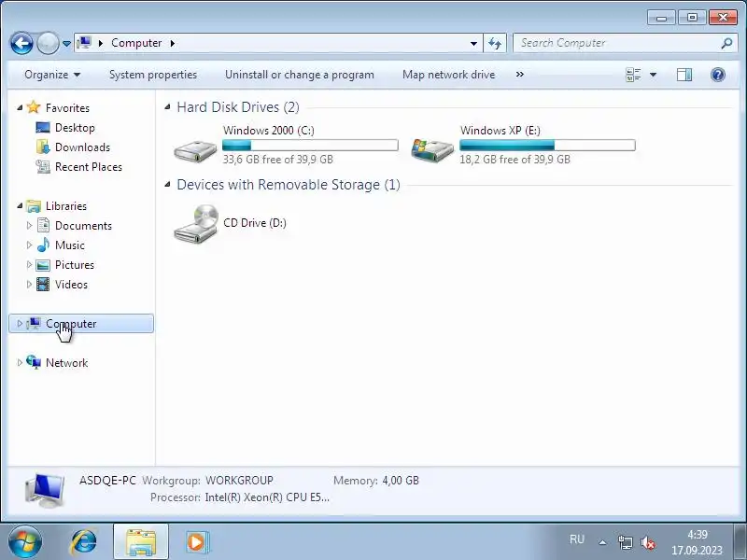The width and height of the screenshot is (747, 560).
Task: Select Downloads in Favorites
Action: pyautogui.click(x=82, y=147)
